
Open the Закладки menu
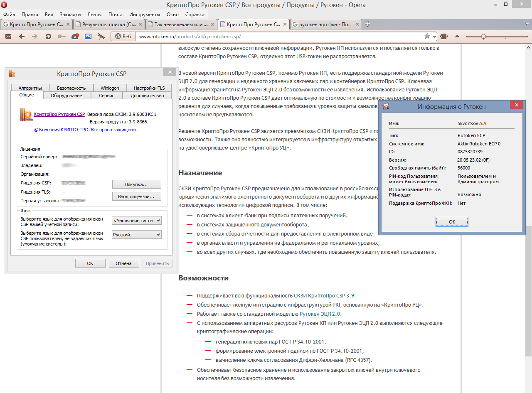point(70,14)
